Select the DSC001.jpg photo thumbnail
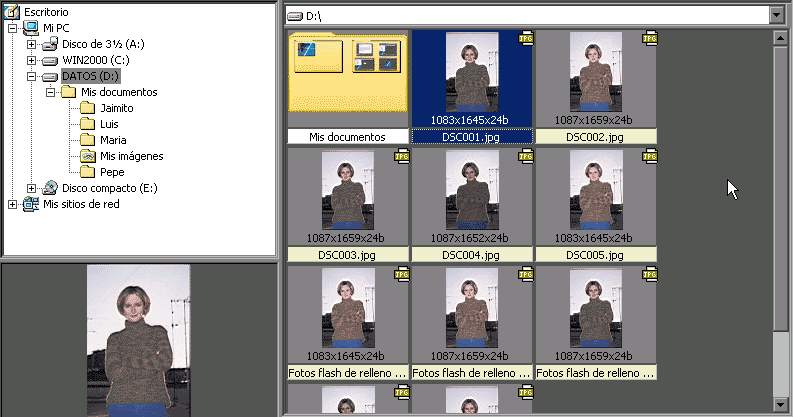The width and height of the screenshot is (793, 417). tap(472, 72)
